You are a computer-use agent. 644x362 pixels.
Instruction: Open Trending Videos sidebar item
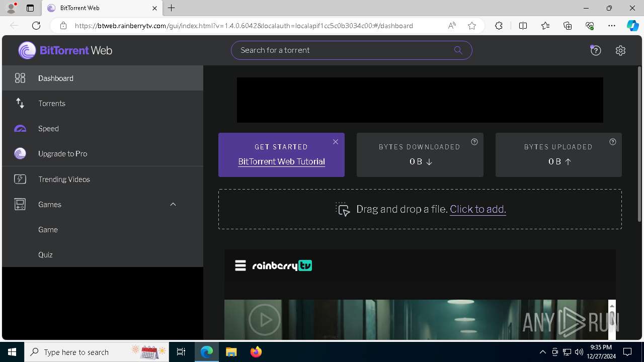pos(103,179)
